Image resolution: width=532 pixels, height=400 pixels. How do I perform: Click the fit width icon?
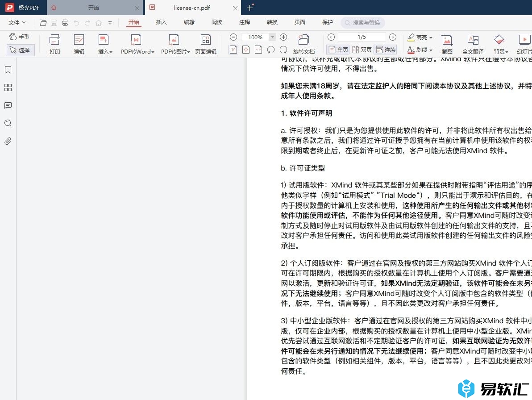258,50
